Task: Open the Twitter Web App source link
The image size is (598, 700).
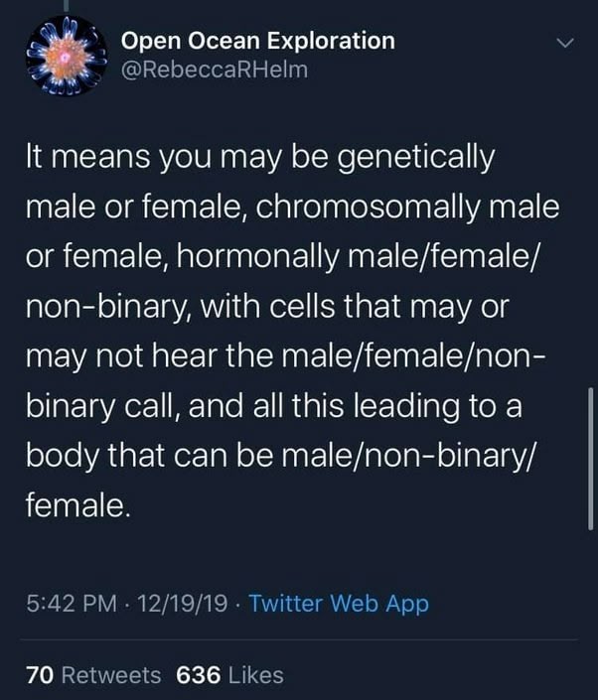Action: pos(339,604)
